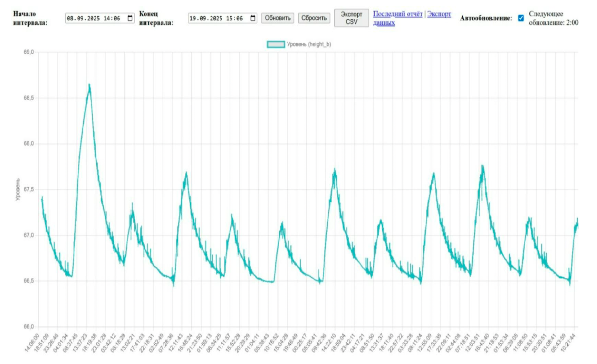Click the Обновить button
597x364 pixels.
tap(277, 18)
